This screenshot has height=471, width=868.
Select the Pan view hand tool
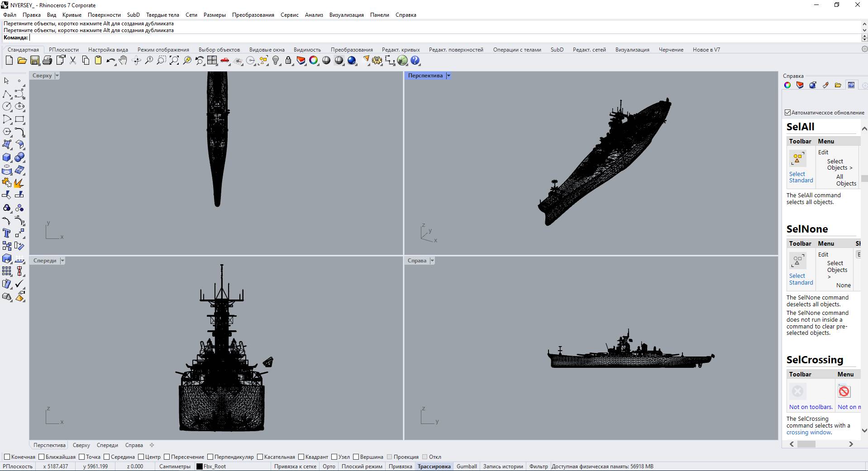123,61
